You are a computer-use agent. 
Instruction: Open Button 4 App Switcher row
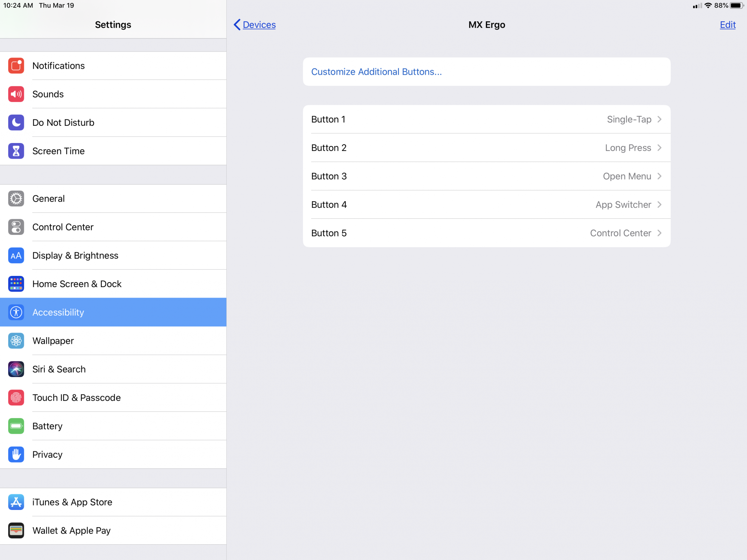[486, 205]
